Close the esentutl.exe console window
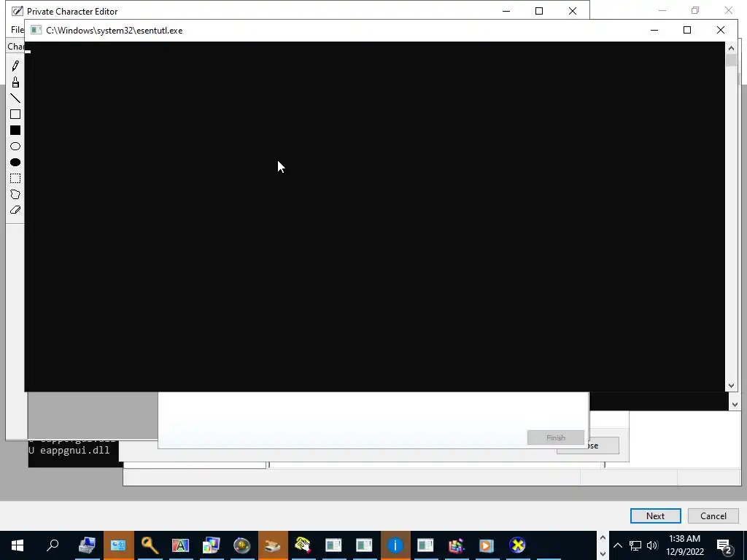 click(x=720, y=30)
